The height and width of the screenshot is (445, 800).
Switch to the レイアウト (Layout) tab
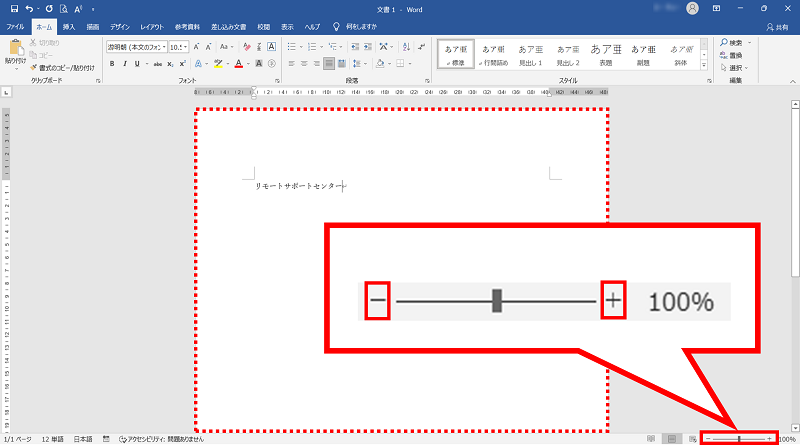pos(153,26)
